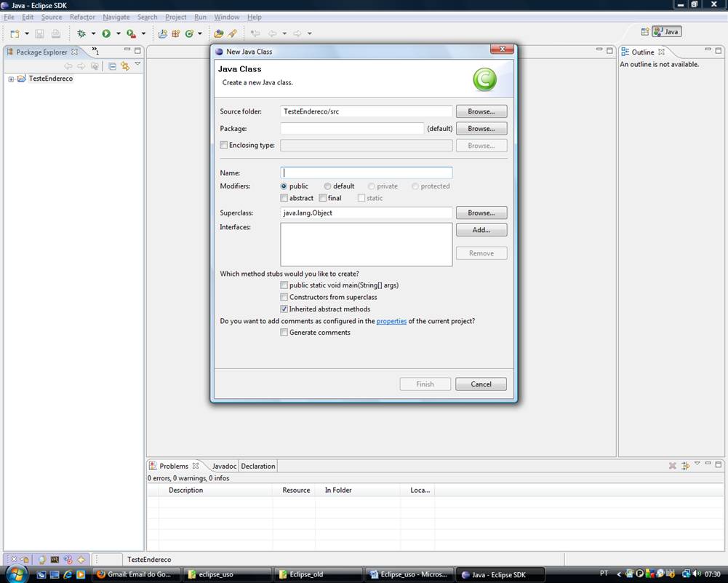
Task: Click the Open Perspective icon
Action: coord(645,31)
